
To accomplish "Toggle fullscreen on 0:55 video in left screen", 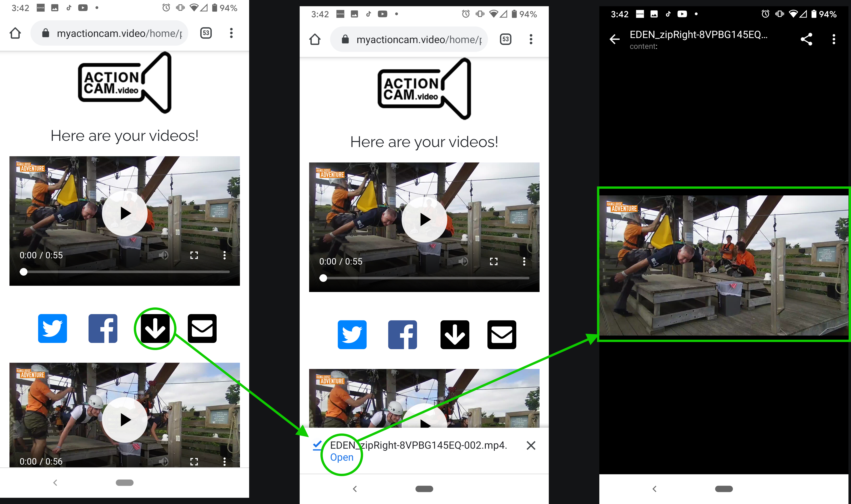I will pos(194,255).
